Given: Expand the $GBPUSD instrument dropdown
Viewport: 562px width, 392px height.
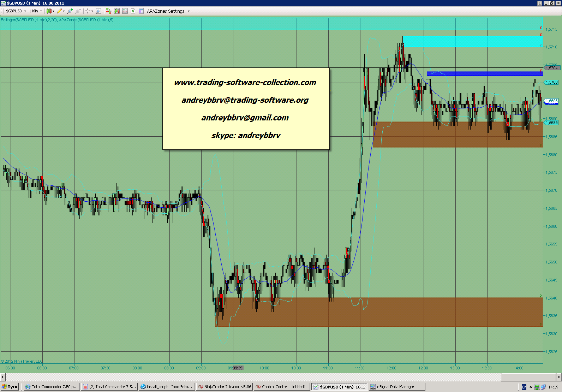Looking at the screenshot, I should tap(25, 11).
